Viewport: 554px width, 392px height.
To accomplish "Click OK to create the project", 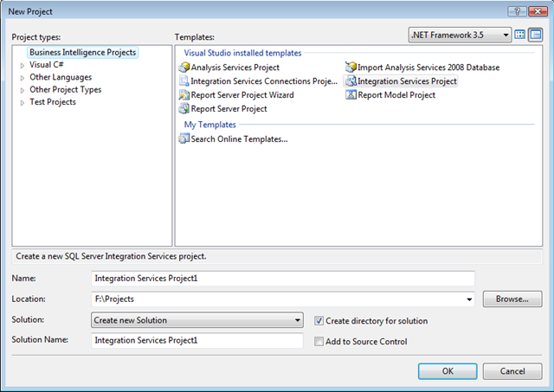I will coord(448,371).
